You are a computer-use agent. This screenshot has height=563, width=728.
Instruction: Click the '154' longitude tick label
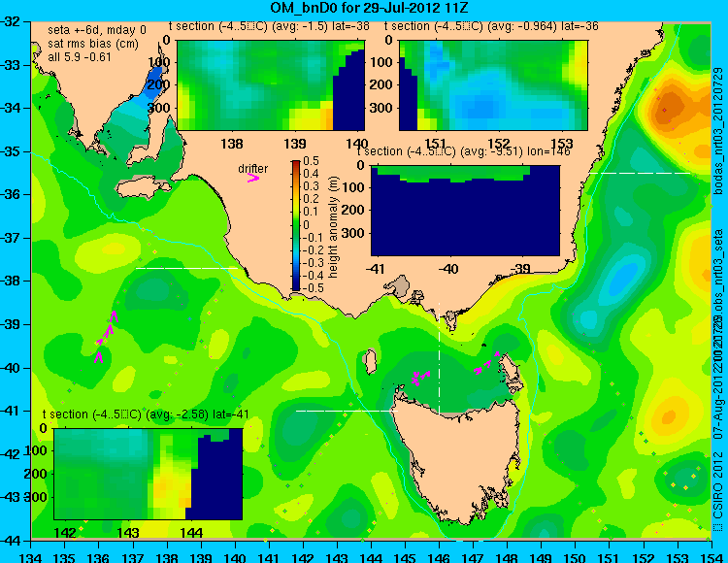click(711, 556)
